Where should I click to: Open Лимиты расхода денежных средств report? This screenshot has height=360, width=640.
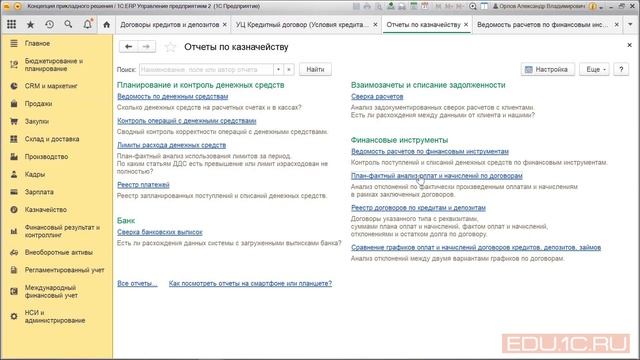click(171, 145)
